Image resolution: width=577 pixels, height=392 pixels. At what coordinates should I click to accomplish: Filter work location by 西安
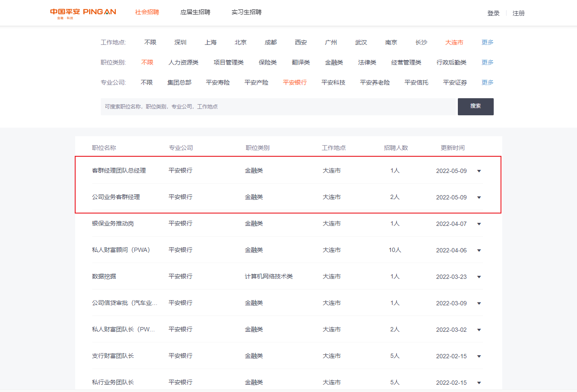(301, 42)
